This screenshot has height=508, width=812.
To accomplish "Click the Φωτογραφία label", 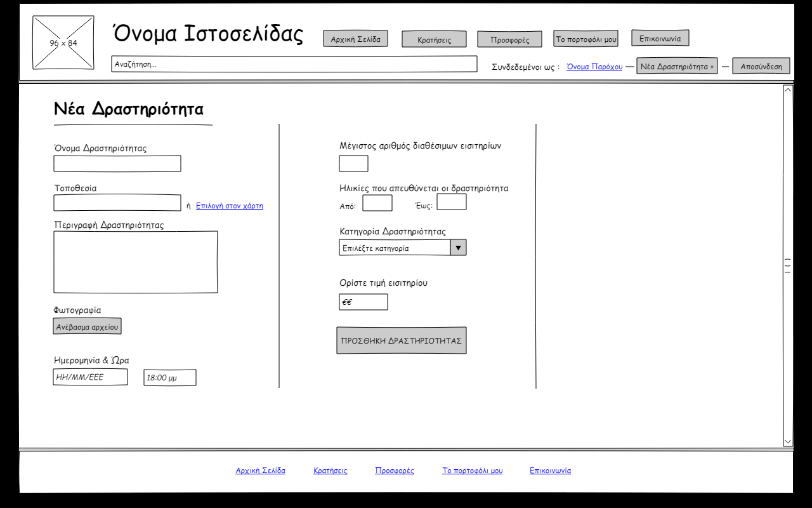I will click(77, 310).
